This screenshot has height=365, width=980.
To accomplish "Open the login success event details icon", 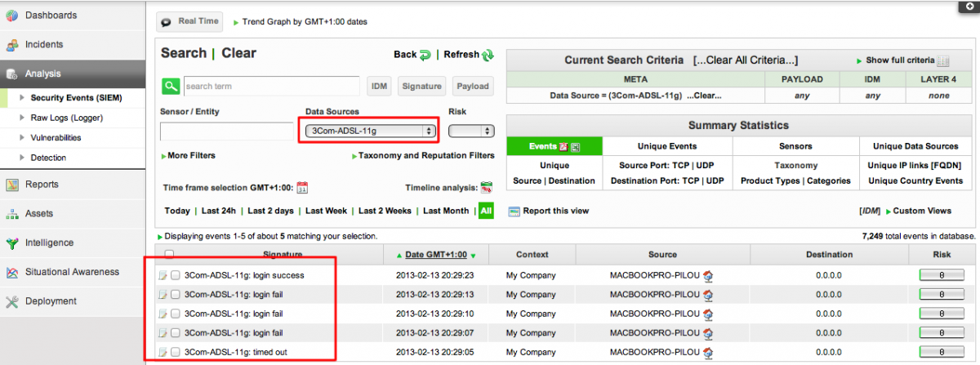I will coord(163,276).
